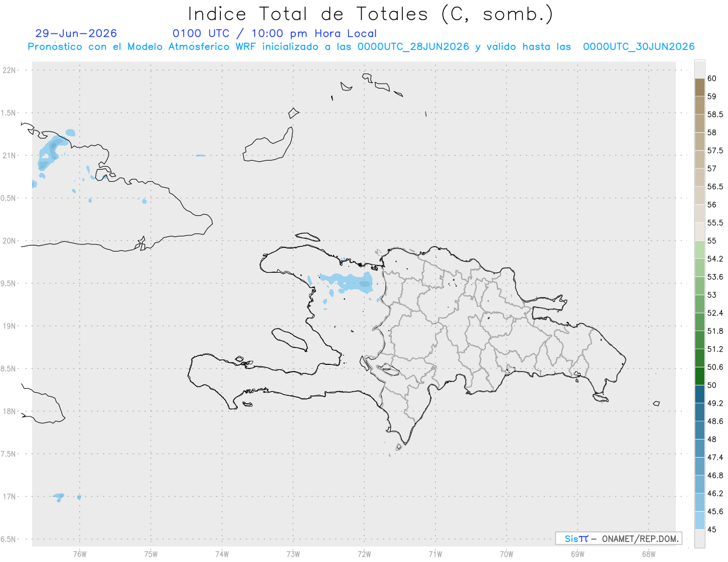Click the legend value '49.2'
Image resolution: width=728 pixels, height=562 pixels.
715,403
